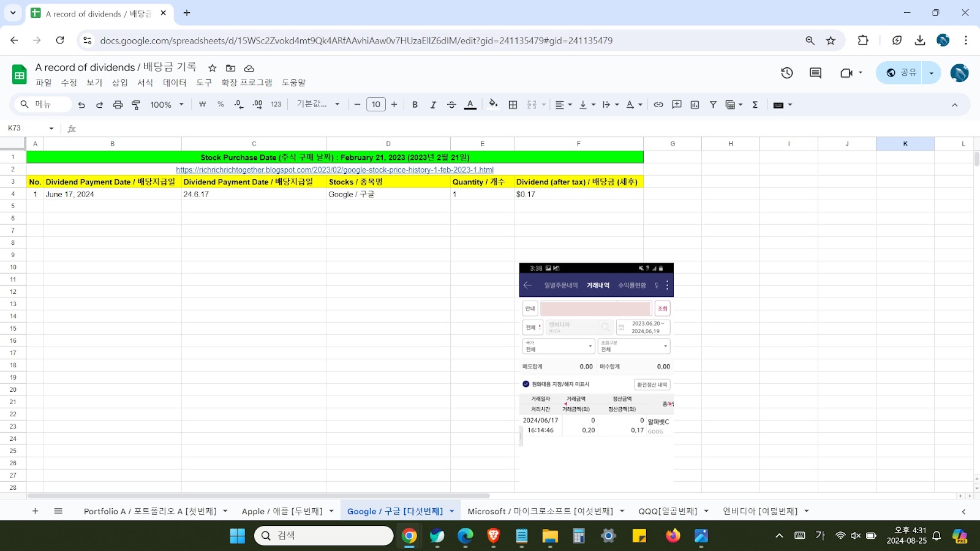The width and height of the screenshot is (980, 551).
Task: Open Sheets home icon
Action: [20, 75]
